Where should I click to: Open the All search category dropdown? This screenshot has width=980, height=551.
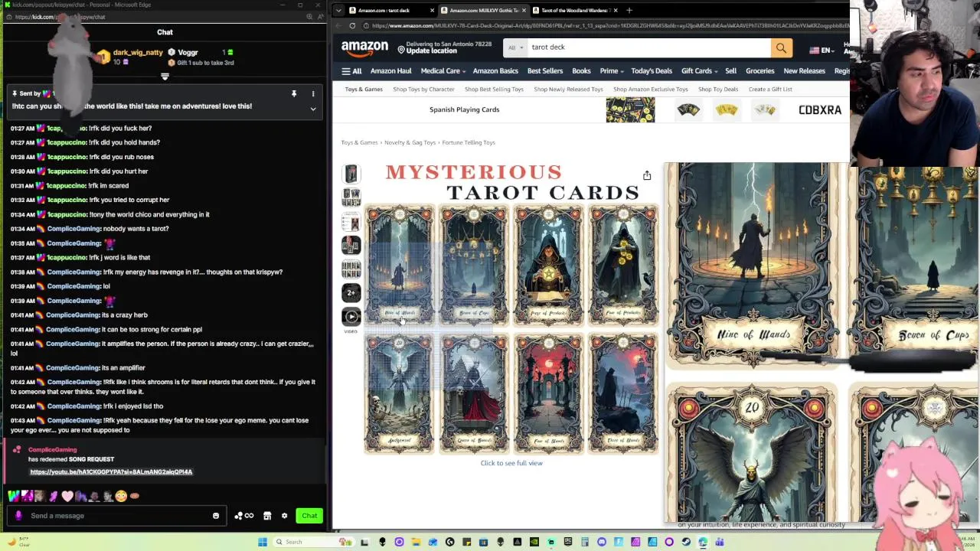(x=516, y=47)
